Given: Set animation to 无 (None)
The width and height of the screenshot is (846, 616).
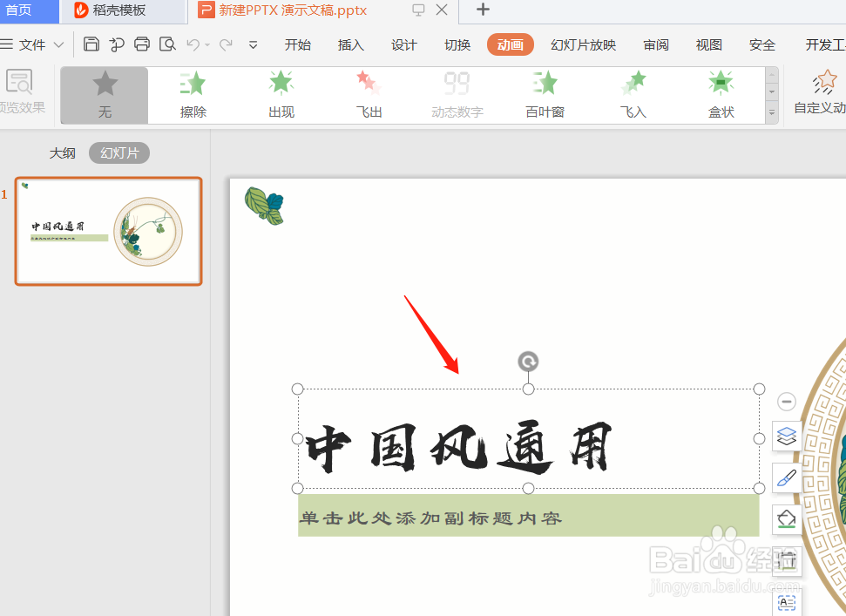Looking at the screenshot, I should 104,94.
